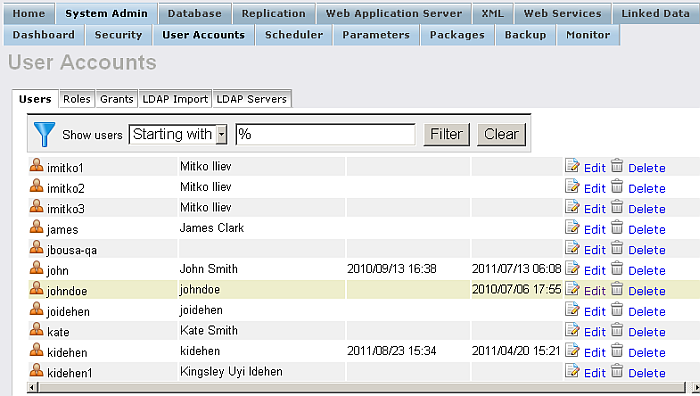The height and width of the screenshot is (396, 700).
Task: Open the Database top menu tab
Action: tap(195, 13)
